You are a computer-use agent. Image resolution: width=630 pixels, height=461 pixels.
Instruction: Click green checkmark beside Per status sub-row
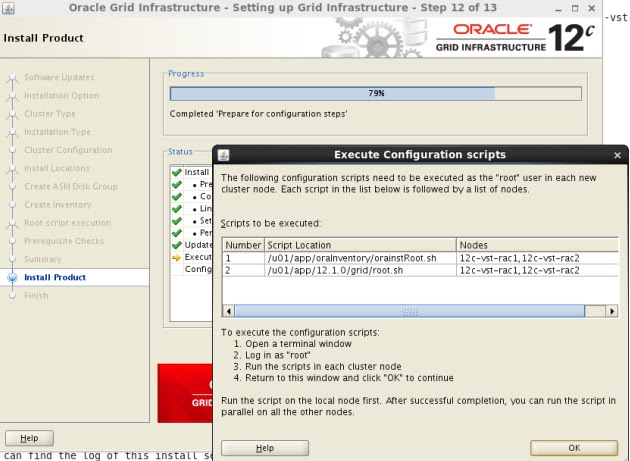tap(177, 233)
